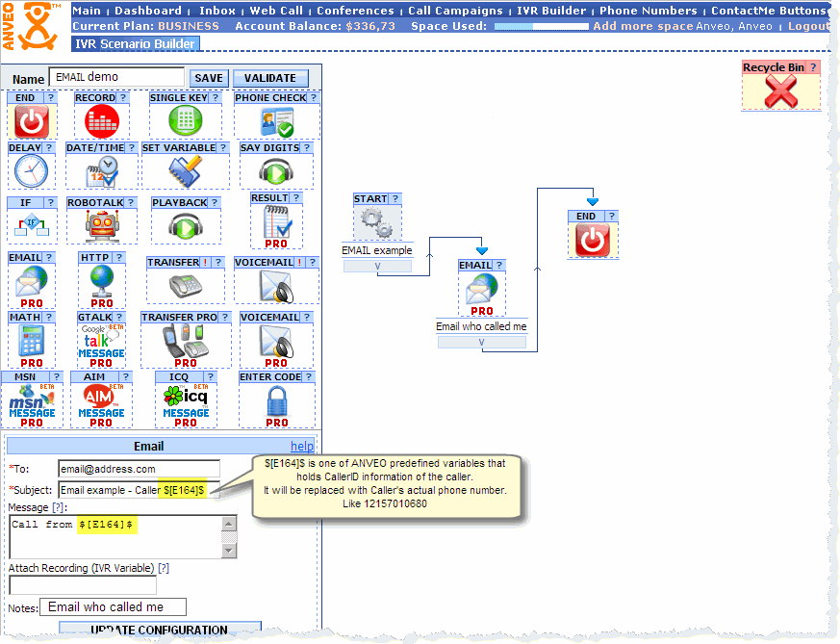Screen dimensions: 840x644
Task: Open the Main menu item
Action: coord(87,11)
